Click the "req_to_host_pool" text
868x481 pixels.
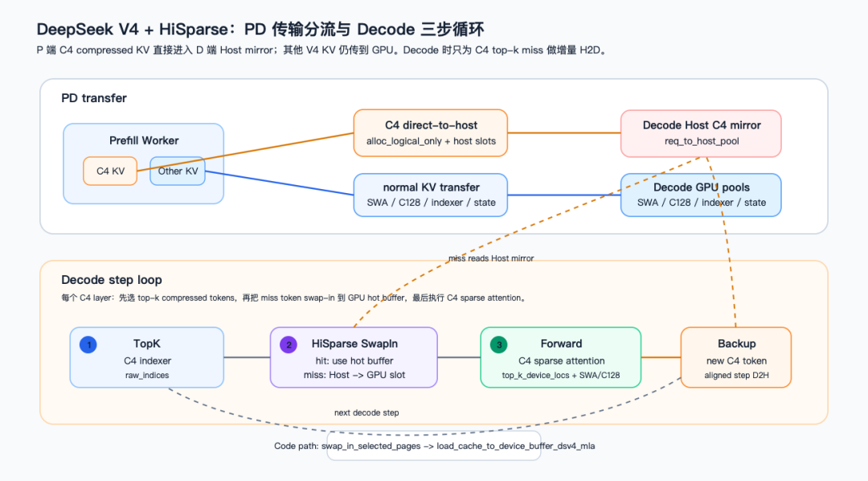pyautogui.click(x=702, y=142)
